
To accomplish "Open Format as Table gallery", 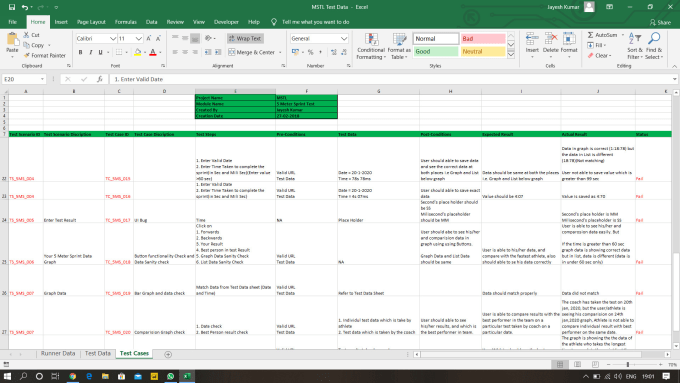I will pos(399,46).
